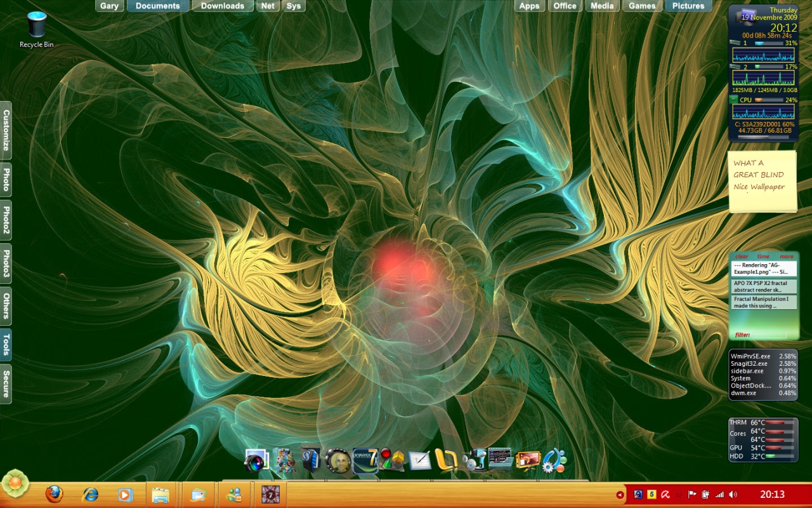Viewport: 812px width, 508px height.
Task: Open the Customize side tab
Action: [6, 130]
